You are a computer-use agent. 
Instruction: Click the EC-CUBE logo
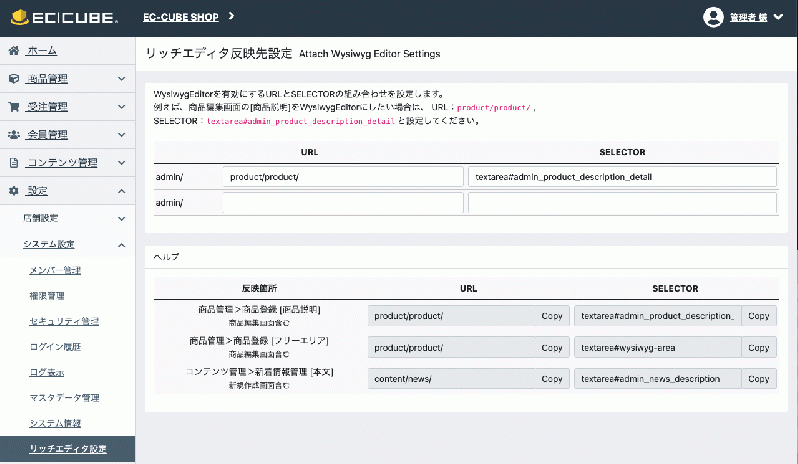click(65, 17)
